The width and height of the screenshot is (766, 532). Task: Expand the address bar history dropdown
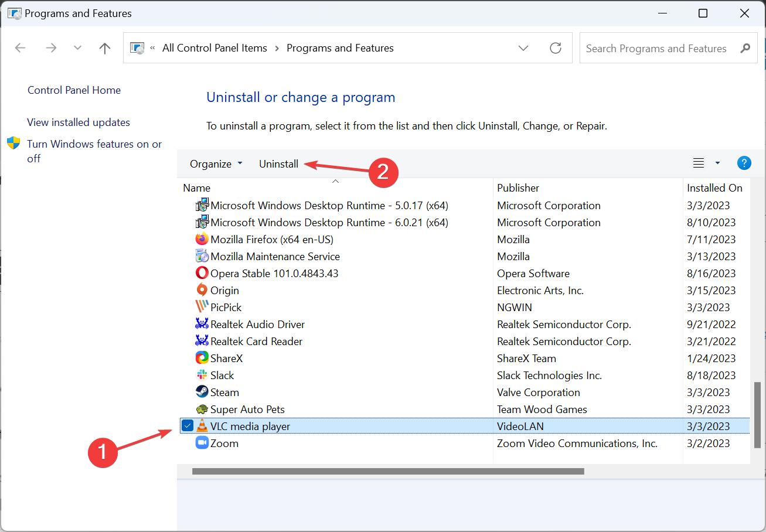523,48
